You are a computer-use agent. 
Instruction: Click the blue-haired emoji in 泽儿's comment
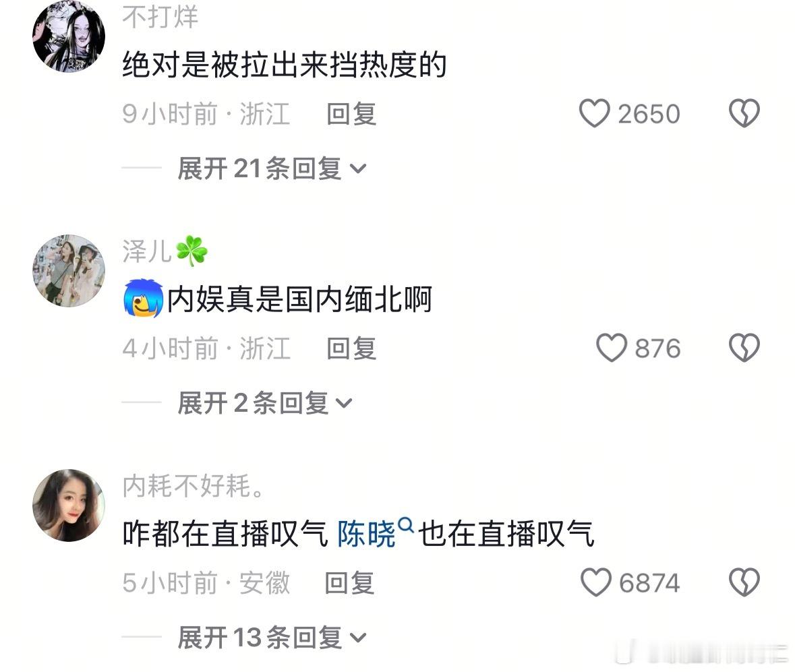click(x=144, y=298)
